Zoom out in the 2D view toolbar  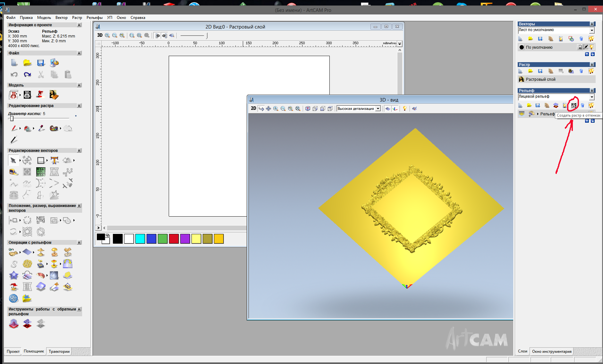pyautogui.click(x=115, y=35)
